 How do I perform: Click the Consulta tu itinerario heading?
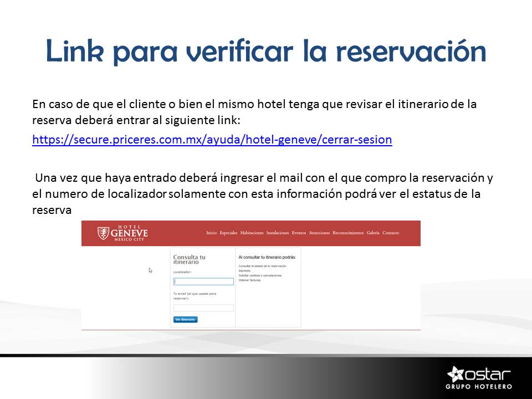pyautogui.click(x=189, y=259)
